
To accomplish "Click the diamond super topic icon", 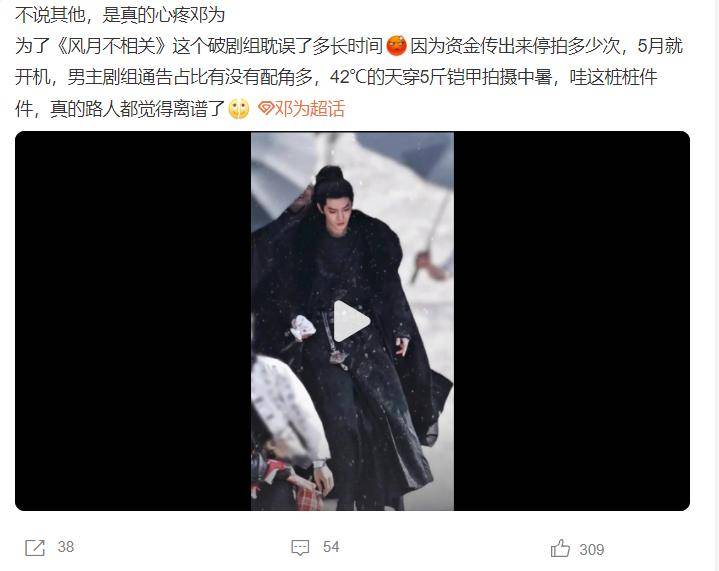I will pos(265,109).
